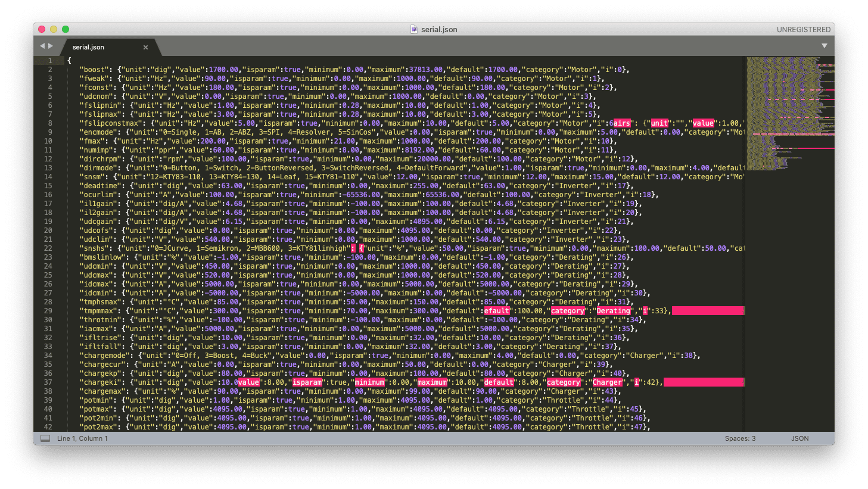Open the panel switcher icon in status bar
This screenshot has height=489, width=868.
[x=45, y=438]
